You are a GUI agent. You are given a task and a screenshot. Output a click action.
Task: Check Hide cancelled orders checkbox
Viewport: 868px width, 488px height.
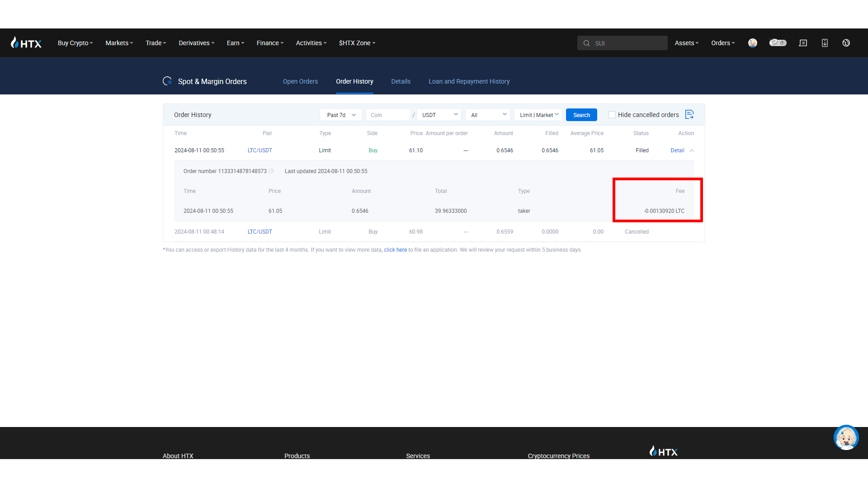point(612,115)
